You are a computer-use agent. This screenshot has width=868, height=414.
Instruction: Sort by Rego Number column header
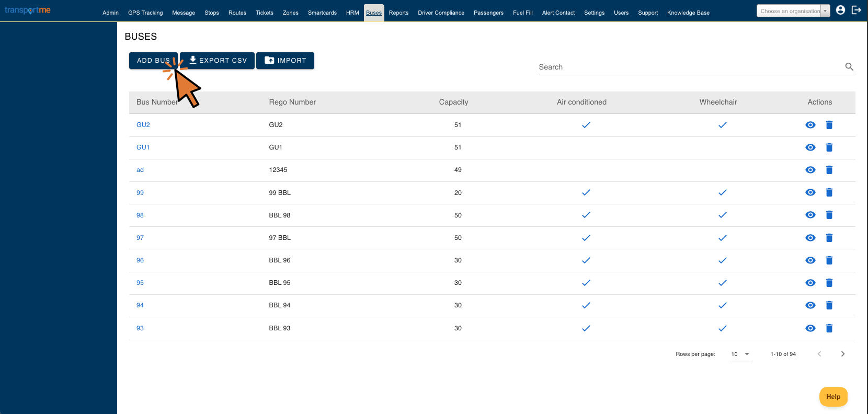tap(292, 102)
